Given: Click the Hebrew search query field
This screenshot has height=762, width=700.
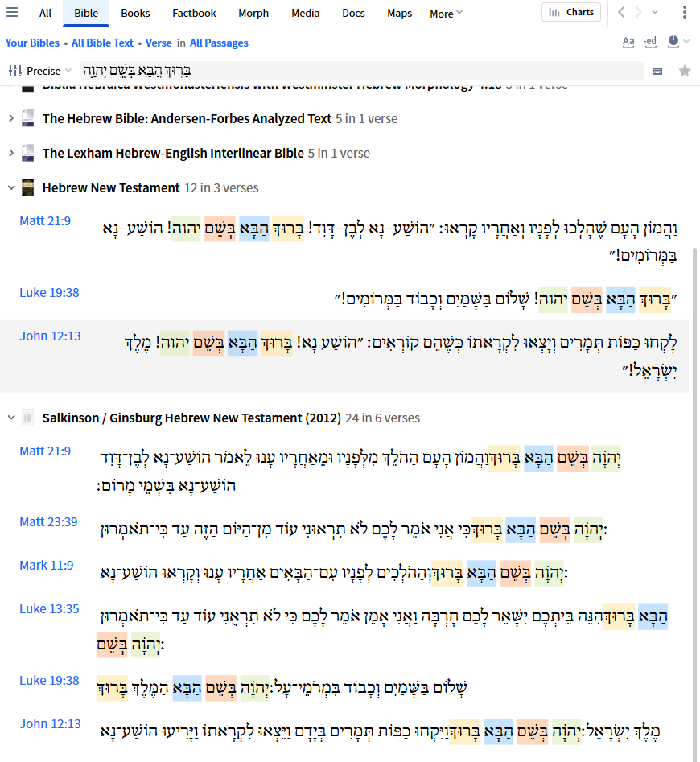Looking at the screenshot, I should 362,71.
